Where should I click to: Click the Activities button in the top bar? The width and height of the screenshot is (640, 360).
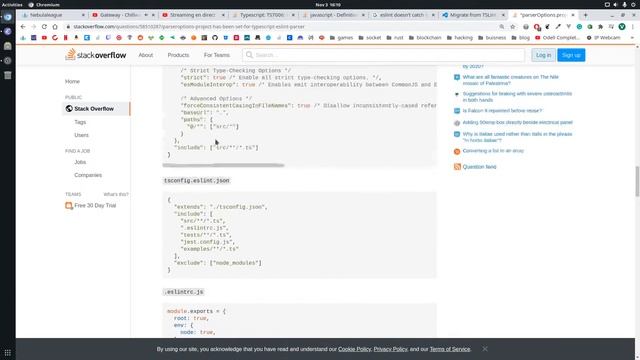(12, 4)
